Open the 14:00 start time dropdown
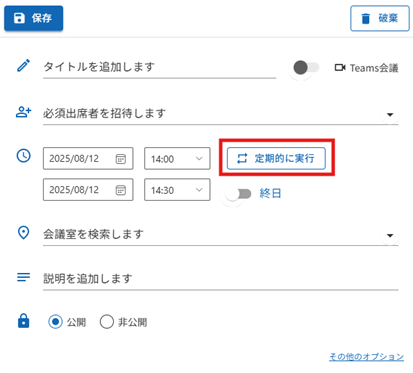The height and width of the screenshot is (373, 413). coord(177,159)
